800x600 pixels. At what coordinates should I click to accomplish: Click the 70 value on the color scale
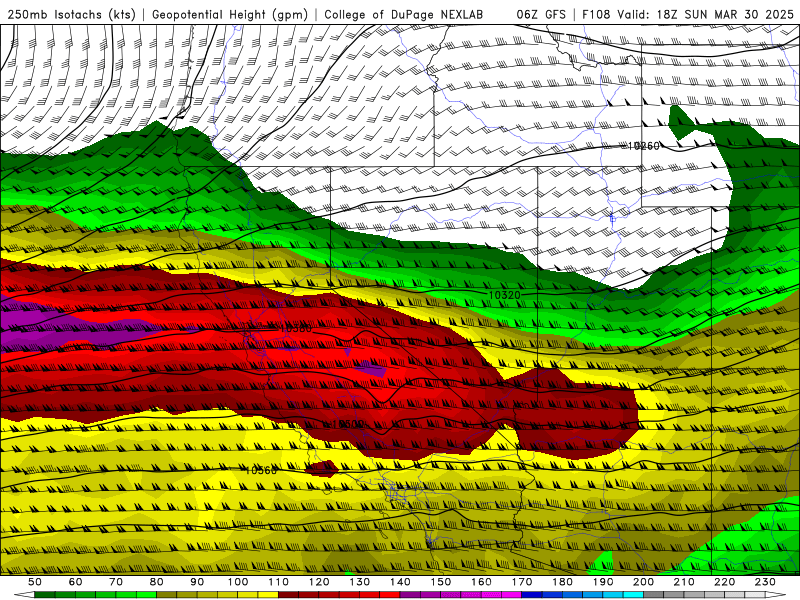tap(116, 582)
